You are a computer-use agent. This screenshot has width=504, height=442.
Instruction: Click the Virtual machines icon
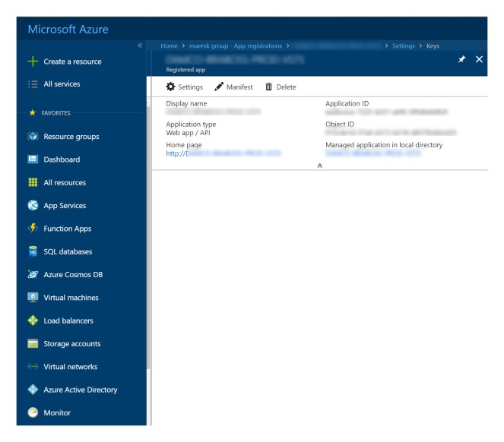[x=32, y=298]
